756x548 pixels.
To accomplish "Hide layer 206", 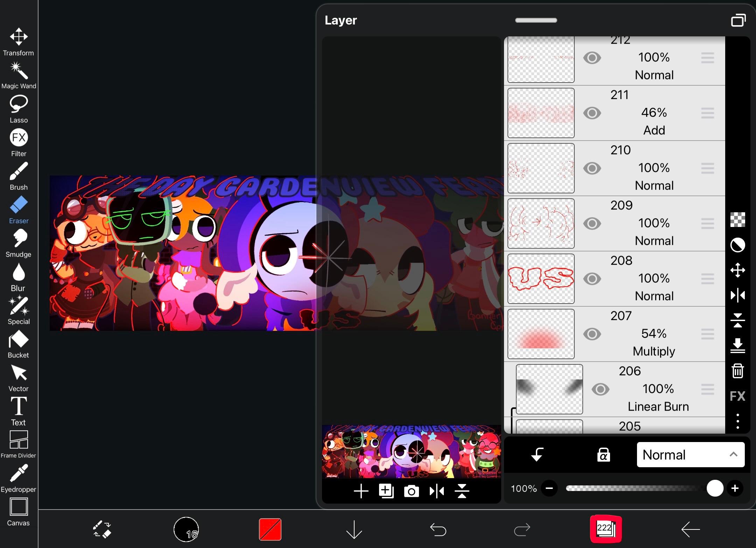I will pyautogui.click(x=600, y=389).
